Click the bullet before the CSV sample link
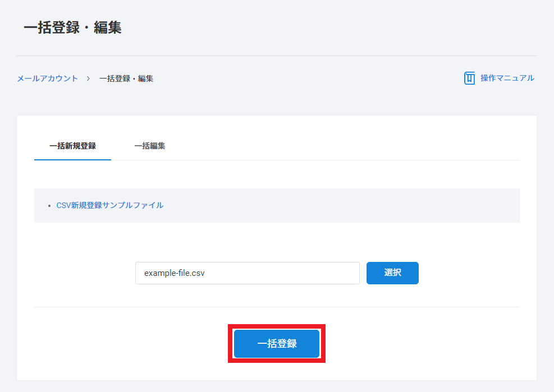The image size is (554, 392). coord(50,206)
